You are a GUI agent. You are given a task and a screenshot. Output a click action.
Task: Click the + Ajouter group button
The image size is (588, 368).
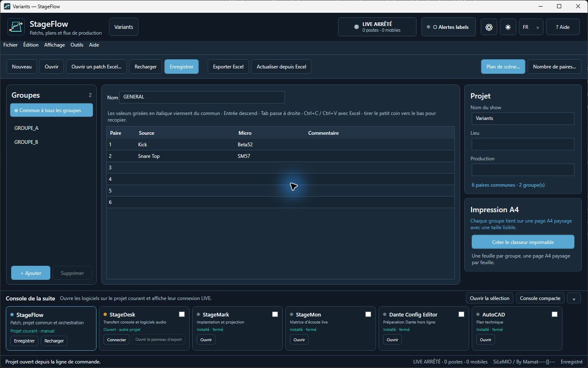coord(31,273)
